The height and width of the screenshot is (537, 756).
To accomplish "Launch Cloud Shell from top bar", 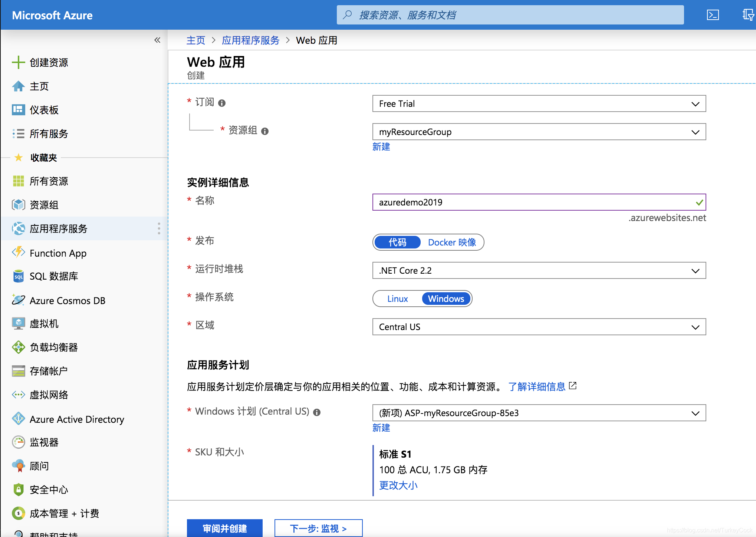I will tap(713, 15).
